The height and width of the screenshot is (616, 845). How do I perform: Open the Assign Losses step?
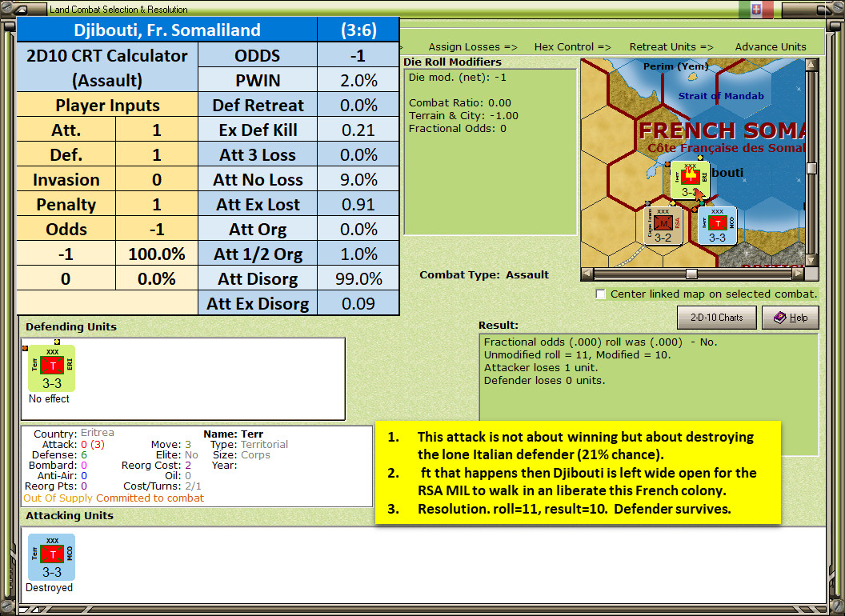(x=473, y=47)
